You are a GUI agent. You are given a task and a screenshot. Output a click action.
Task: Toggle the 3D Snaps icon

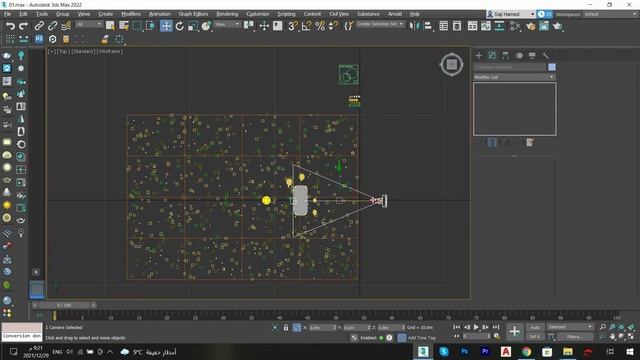(293, 27)
